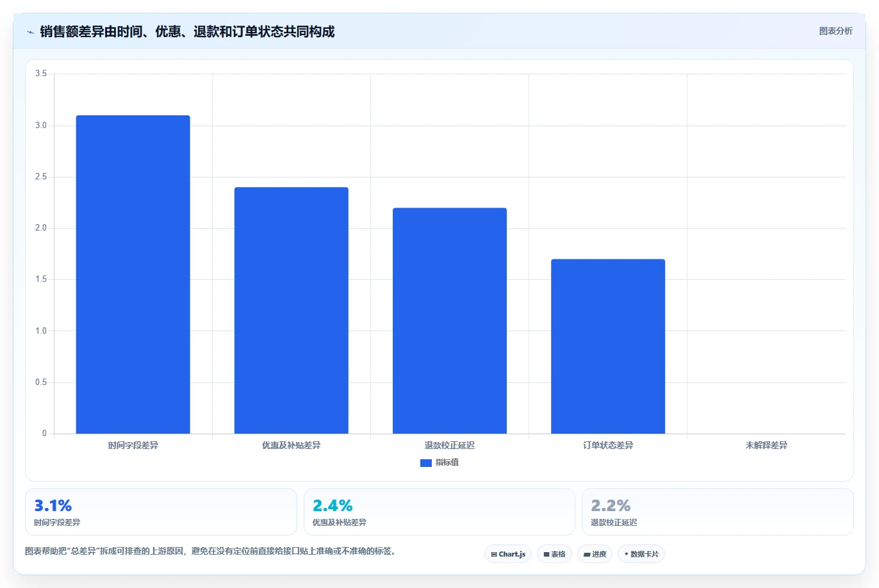
Task: Click the 图表分析 label in header
Action: (x=835, y=31)
